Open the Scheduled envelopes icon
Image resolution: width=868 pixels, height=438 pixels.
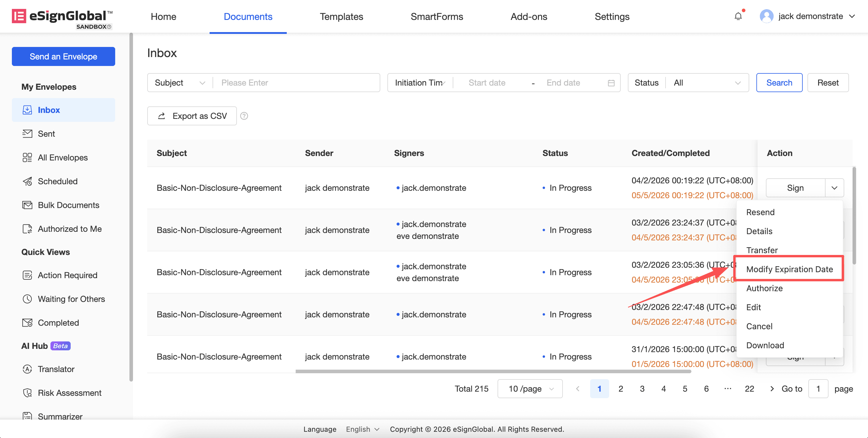click(x=27, y=181)
